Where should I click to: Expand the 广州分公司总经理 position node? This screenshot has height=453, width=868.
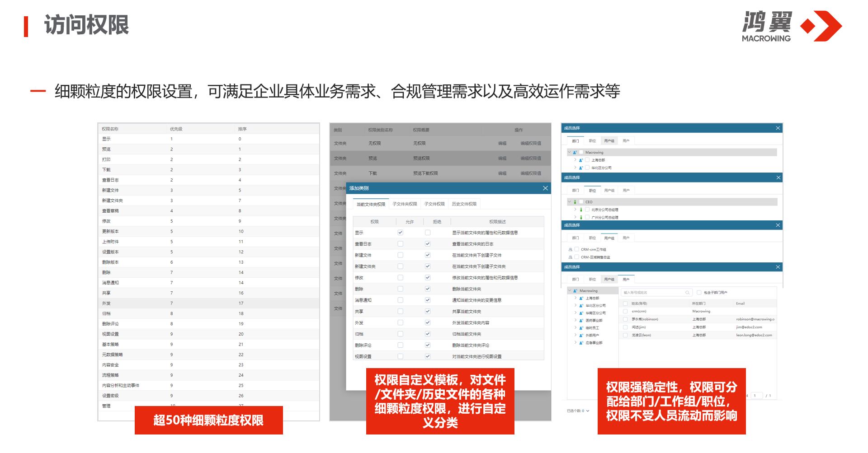pyautogui.click(x=575, y=217)
